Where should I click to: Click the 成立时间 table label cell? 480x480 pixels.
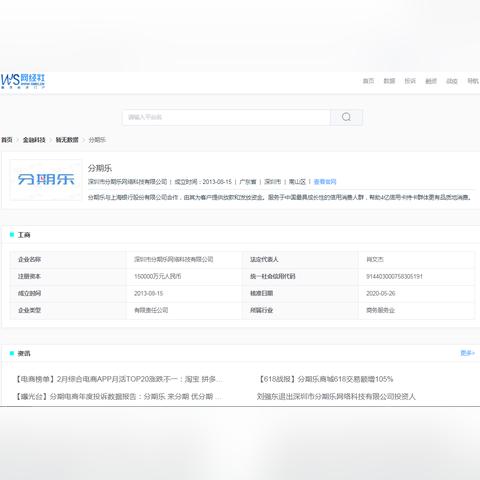68,294
